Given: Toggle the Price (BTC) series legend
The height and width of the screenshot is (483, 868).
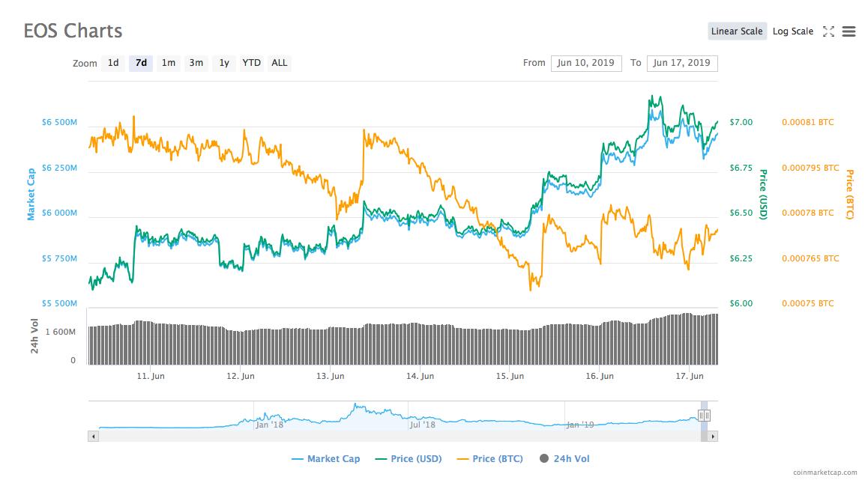Looking at the screenshot, I should pyautogui.click(x=490, y=458).
